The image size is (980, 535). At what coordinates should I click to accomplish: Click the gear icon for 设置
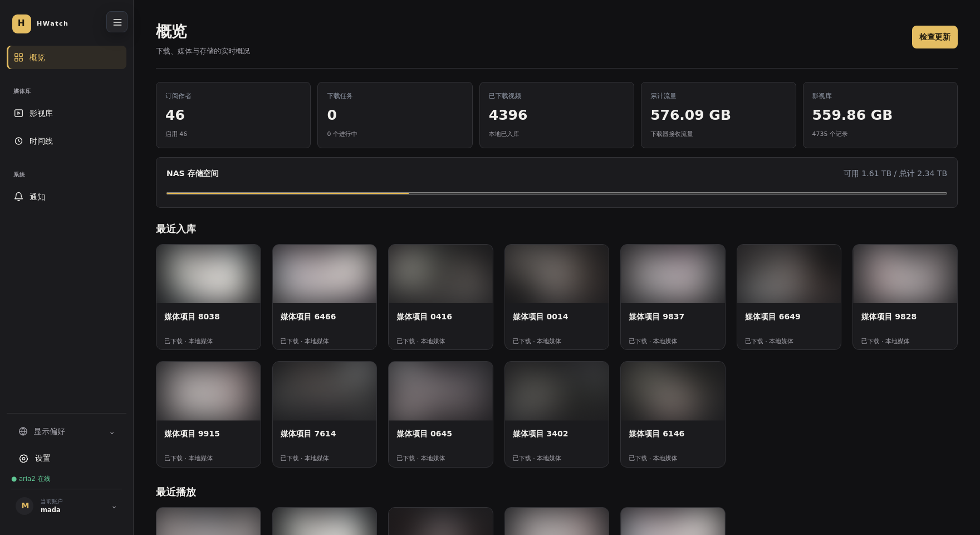point(23,458)
